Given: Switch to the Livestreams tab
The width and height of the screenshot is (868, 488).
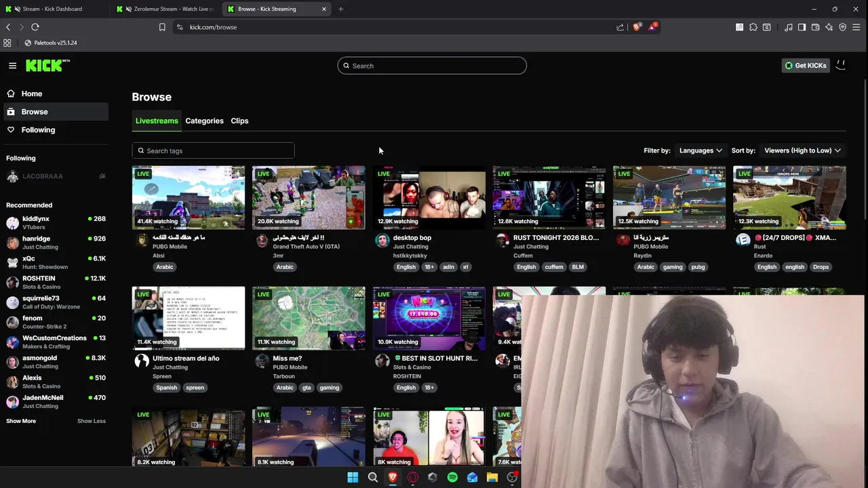Looking at the screenshot, I should tap(157, 121).
